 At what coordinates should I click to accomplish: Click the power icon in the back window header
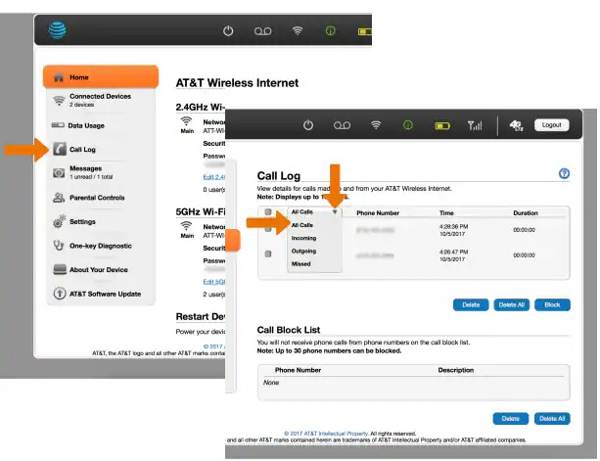[228, 31]
